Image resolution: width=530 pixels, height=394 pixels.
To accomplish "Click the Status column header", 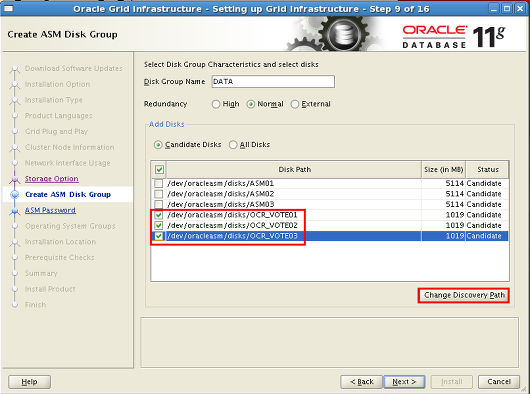I will (487, 170).
